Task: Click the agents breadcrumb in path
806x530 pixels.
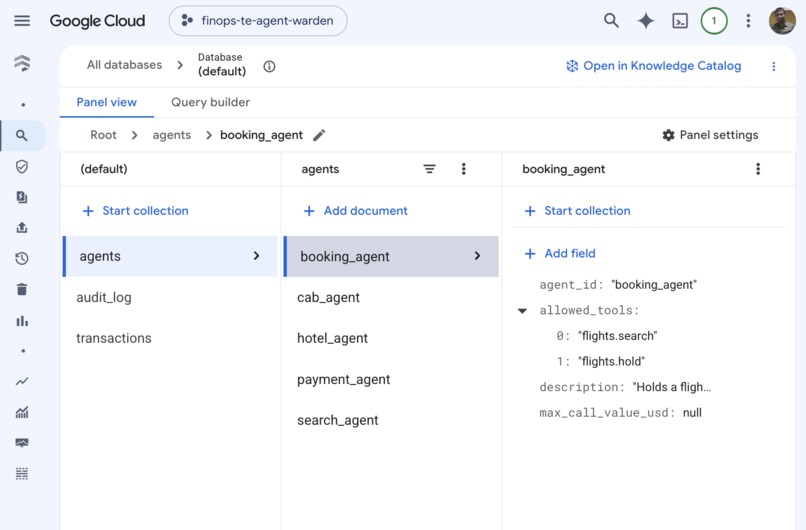Action: [x=172, y=135]
